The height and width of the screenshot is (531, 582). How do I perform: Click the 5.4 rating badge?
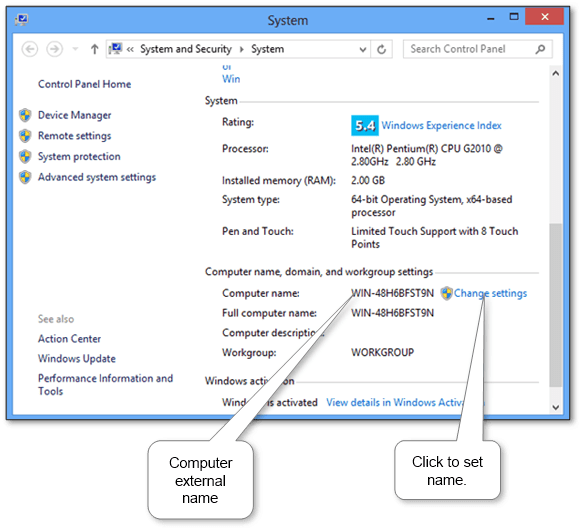coord(364,126)
